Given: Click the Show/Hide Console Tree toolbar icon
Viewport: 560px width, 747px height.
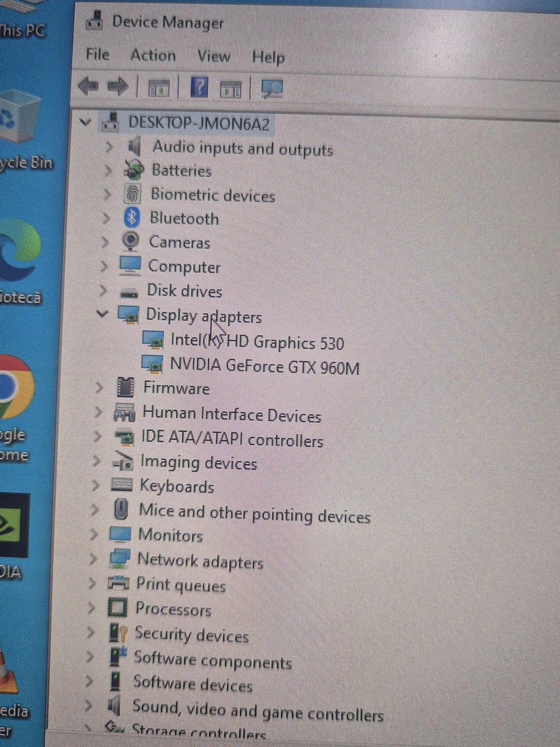Looking at the screenshot, I should coord(159,89).
